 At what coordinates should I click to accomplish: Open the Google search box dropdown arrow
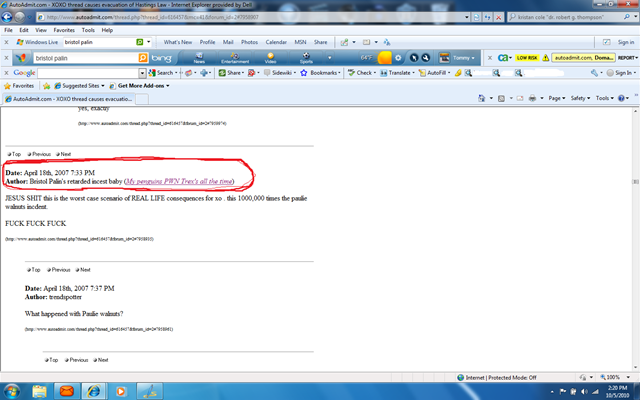[x=142, y=73]
